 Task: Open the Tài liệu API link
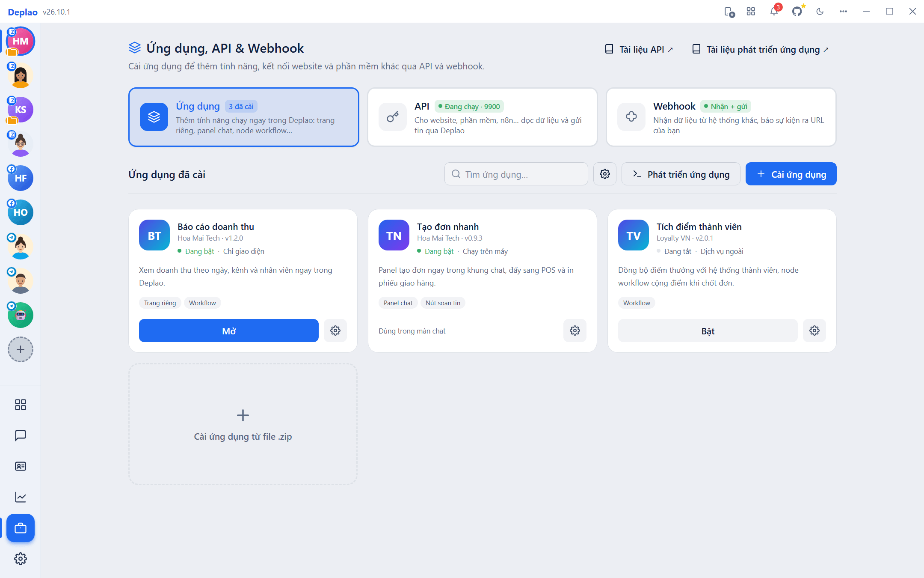(x=639, y=50)
